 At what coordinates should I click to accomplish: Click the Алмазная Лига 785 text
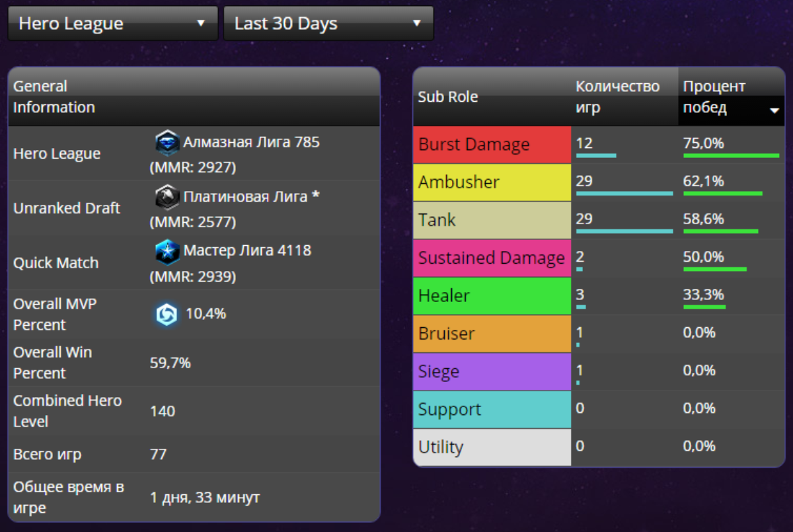251,142
